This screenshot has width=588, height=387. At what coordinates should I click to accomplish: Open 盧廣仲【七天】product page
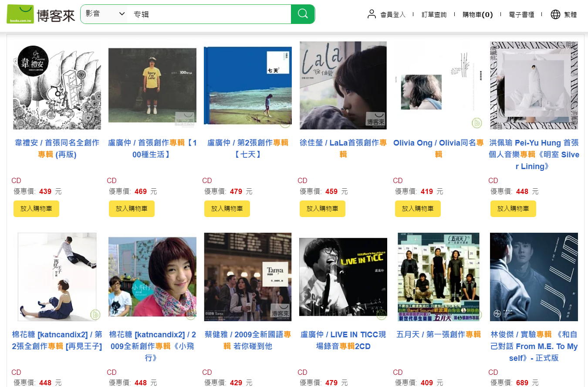point(247,149)
